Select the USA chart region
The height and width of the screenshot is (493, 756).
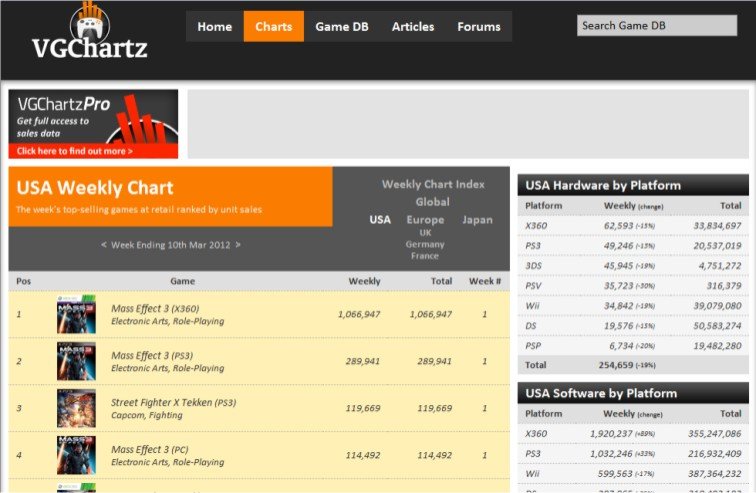[x=380, y=220]
